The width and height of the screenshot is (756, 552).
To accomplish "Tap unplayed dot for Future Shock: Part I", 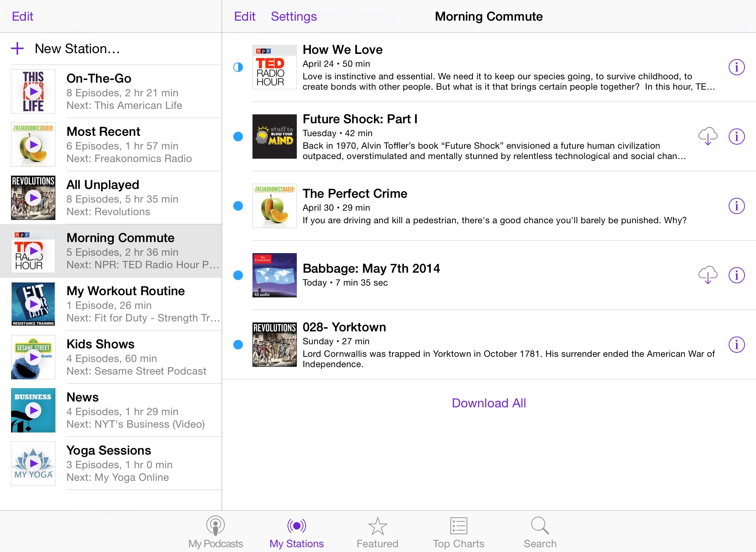I will (238, 137).
